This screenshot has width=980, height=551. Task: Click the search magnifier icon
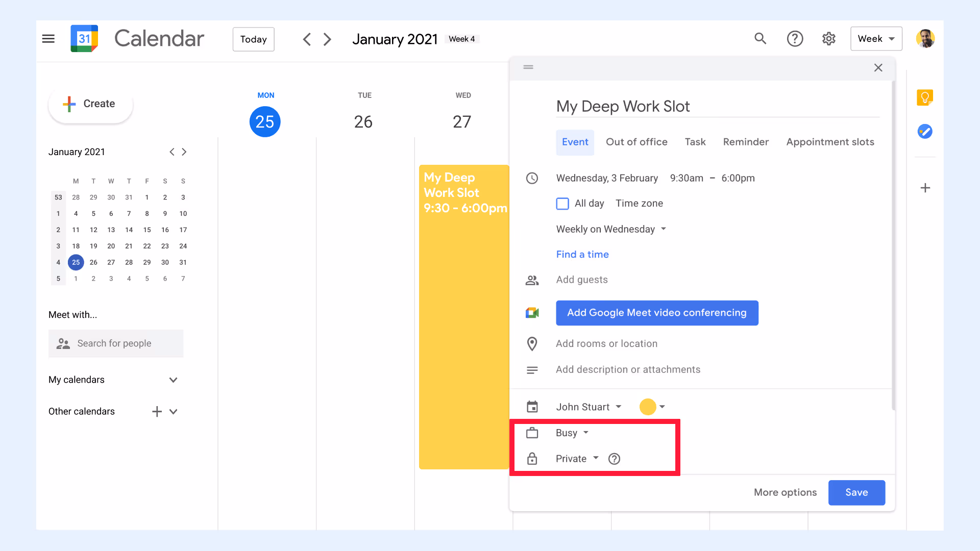pos(761,39)
